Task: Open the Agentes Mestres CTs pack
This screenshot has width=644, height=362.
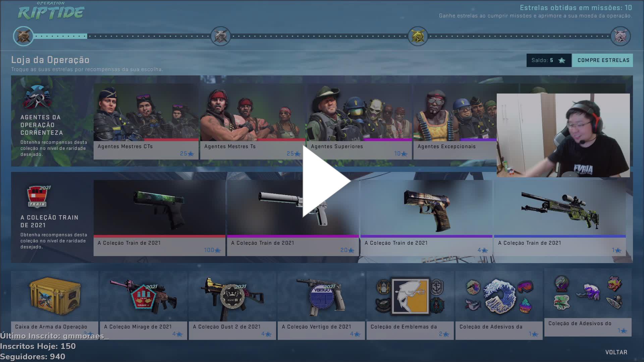Action: click(146, 121)
